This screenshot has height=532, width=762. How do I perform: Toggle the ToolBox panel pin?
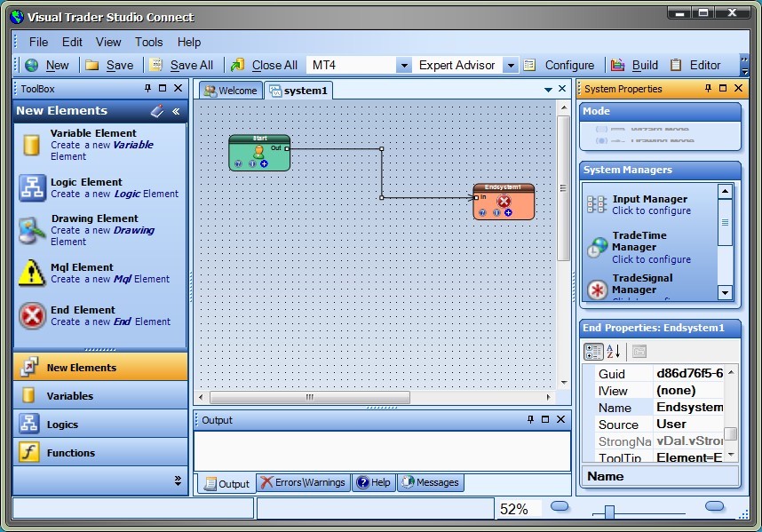[x=147, y=88]
